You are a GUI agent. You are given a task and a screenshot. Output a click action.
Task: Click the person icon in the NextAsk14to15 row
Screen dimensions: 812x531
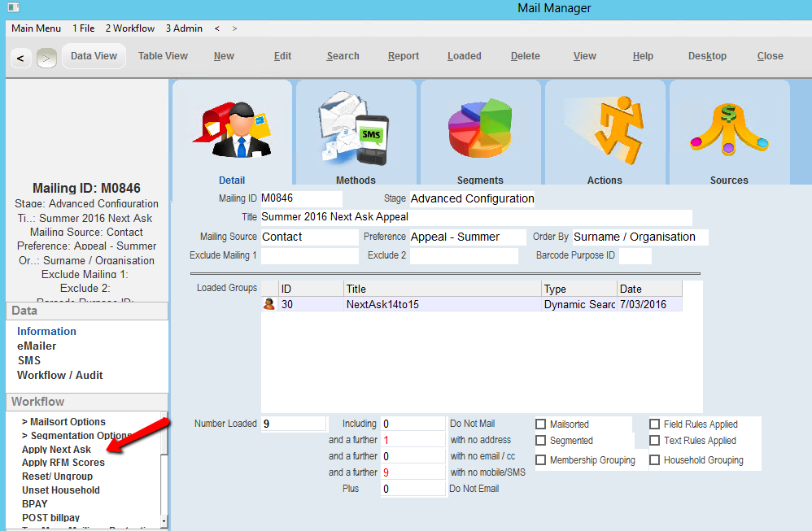pos(268,304)
